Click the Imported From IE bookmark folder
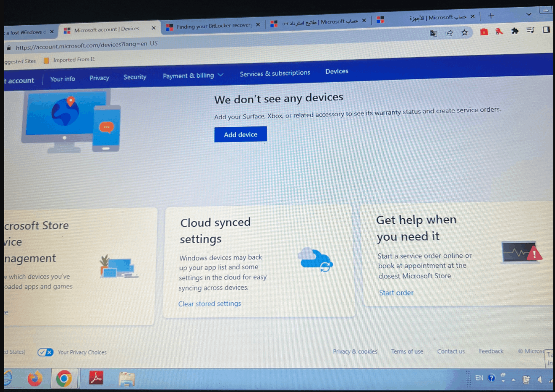The width and height of the screenshot is (555, 392). 70,60
